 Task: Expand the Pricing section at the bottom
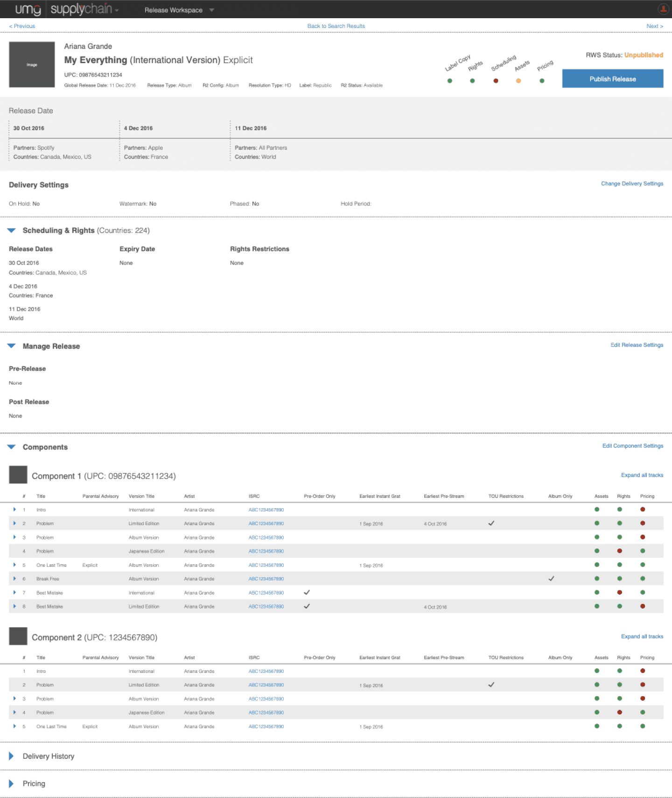tap(11, 784)
